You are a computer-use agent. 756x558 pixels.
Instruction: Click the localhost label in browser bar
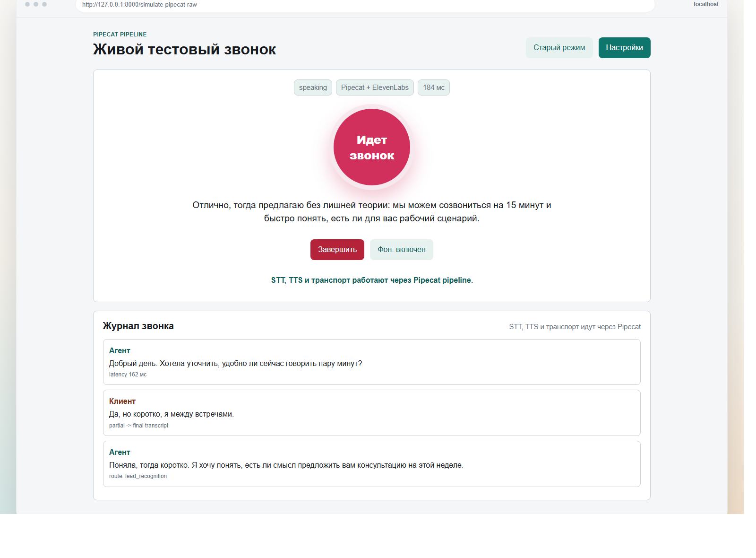coord(706,4)
